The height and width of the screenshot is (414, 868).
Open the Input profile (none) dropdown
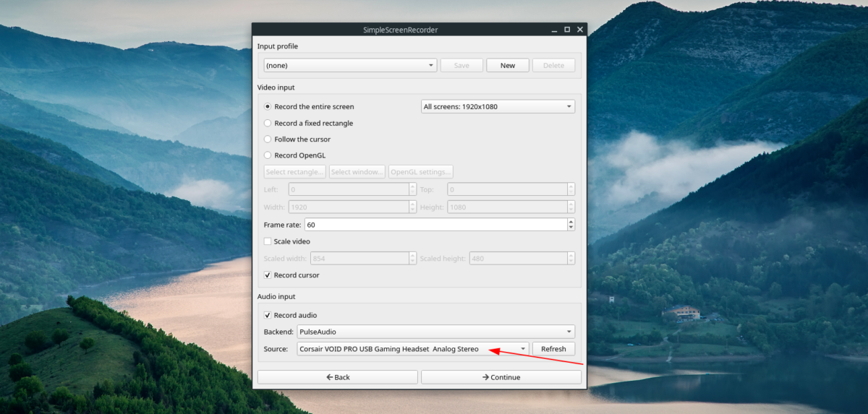tap(350, 65)
